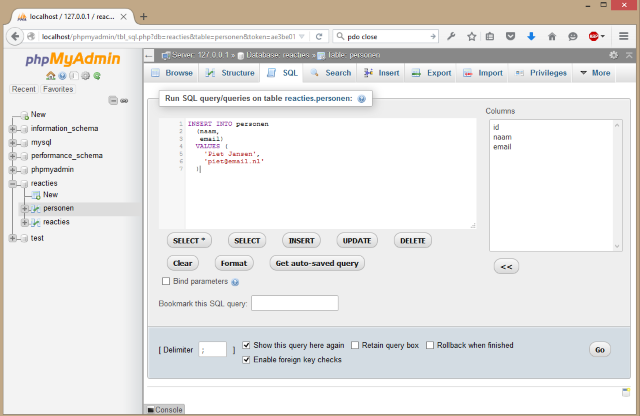Switch to the Browse tab
Image resolution: width=640 pixels, height=416 pixels.
tap(171, 73)
